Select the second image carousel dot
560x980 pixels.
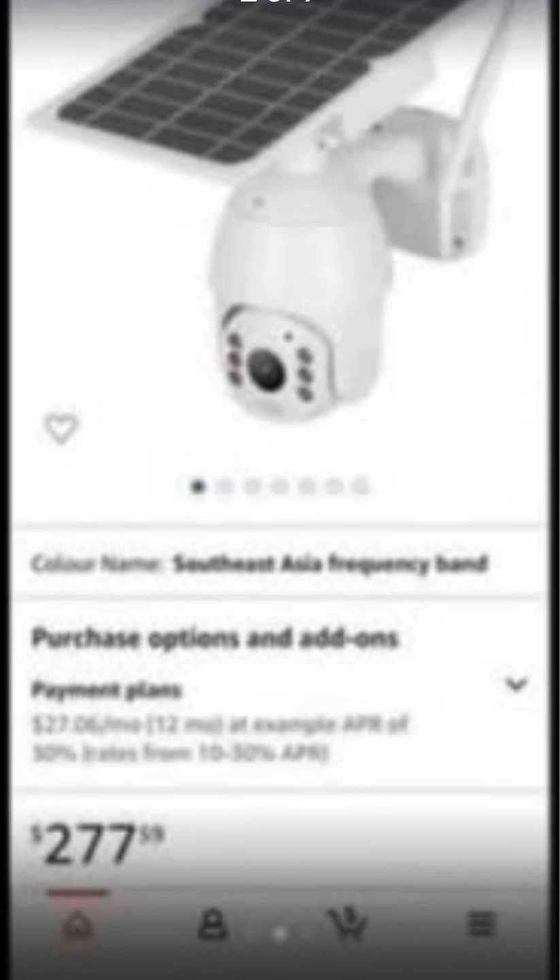[x=225, y=487]
